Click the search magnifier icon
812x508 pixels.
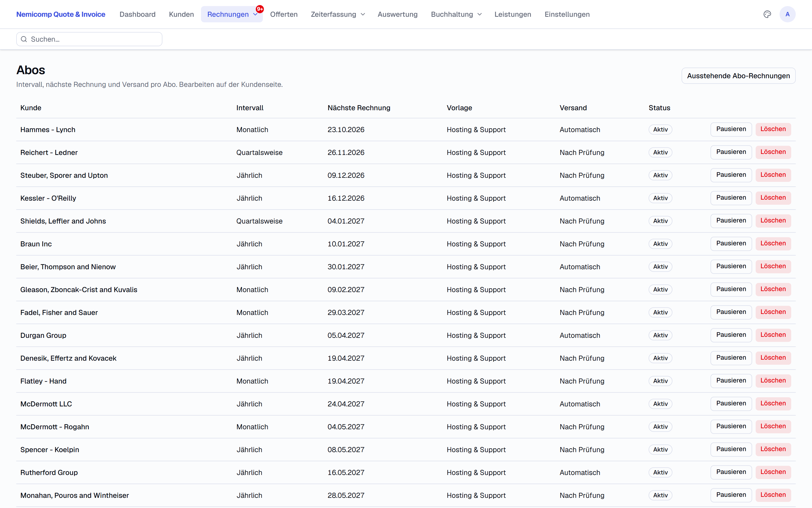tap(24, 39)
